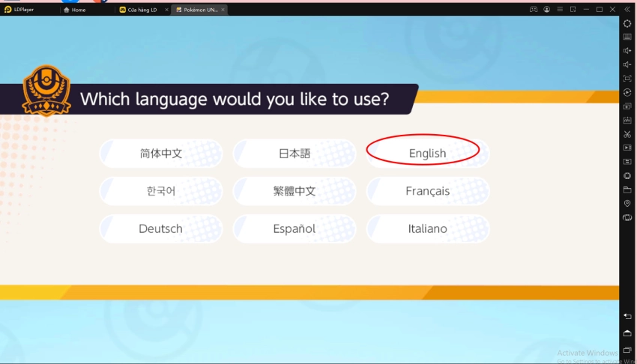Switch to the Pokémon UNITE tab

197,10
